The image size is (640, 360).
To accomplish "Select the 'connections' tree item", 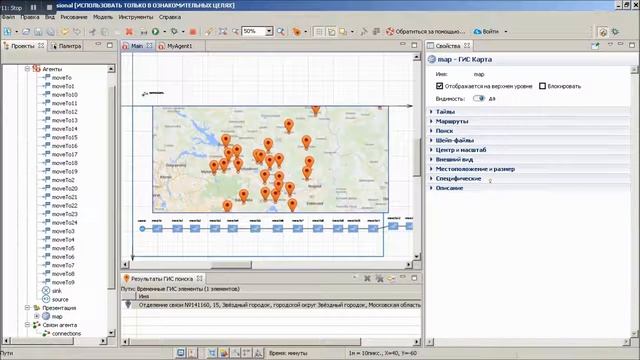I will (66, 333).
